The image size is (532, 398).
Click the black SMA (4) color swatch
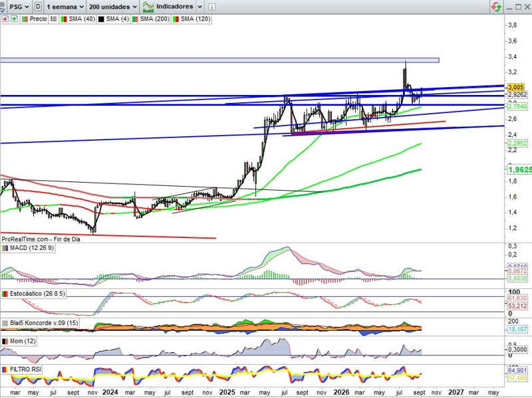pyautogui.click(x=101, y=19)
